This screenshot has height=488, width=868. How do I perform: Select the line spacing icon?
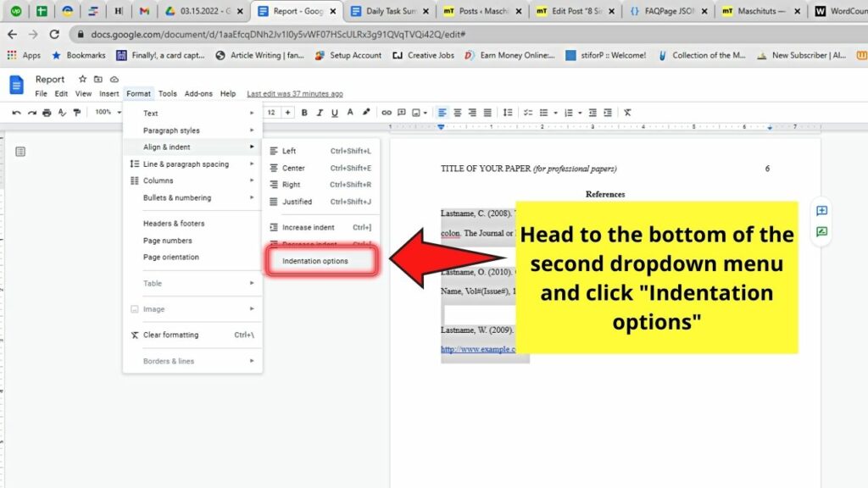coord(508,112)
